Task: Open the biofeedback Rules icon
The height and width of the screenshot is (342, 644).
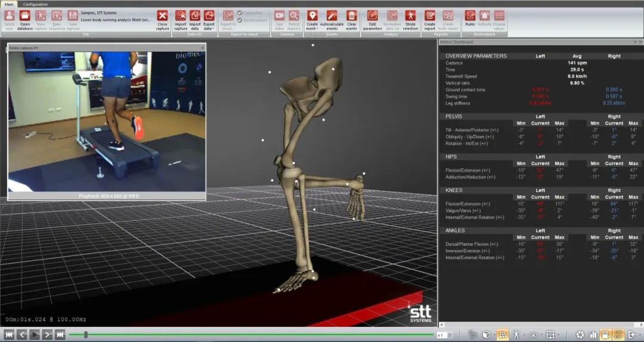Action: pyautogui.click(x=470, y=16)
